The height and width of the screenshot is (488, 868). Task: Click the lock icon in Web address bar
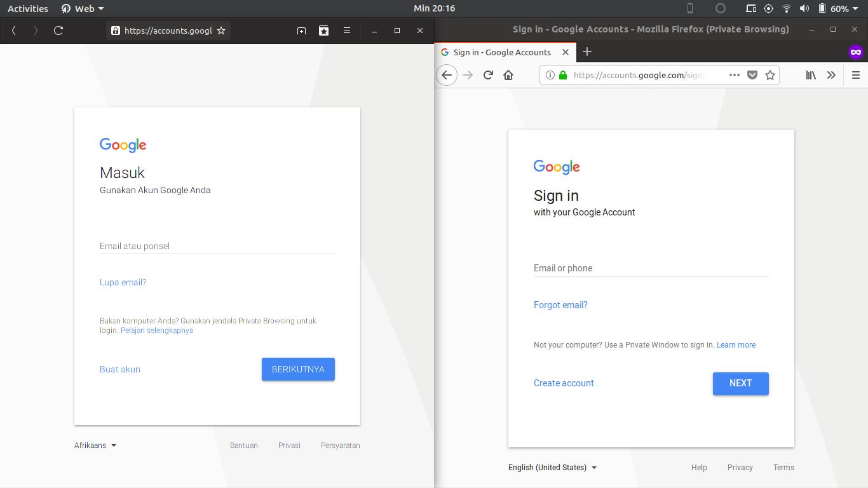pyautogui.click(x=115, y=30)
